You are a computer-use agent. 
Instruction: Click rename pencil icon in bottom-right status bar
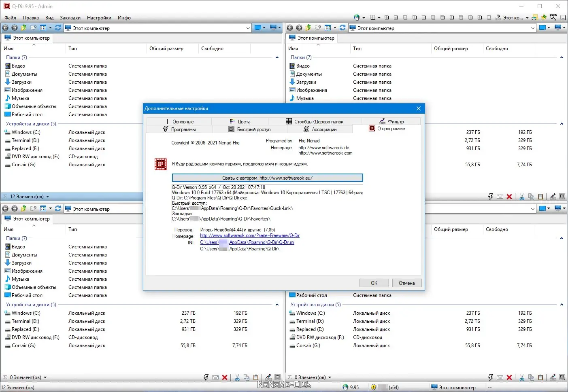[553, 377]
